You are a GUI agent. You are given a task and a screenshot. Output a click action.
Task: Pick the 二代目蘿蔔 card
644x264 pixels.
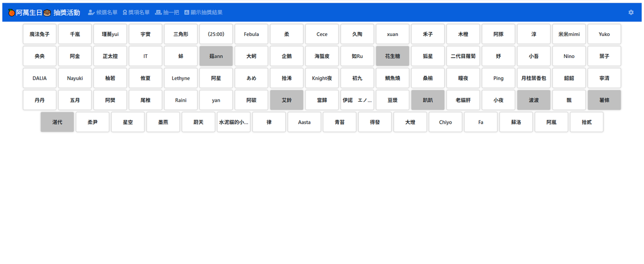(464, 56)
